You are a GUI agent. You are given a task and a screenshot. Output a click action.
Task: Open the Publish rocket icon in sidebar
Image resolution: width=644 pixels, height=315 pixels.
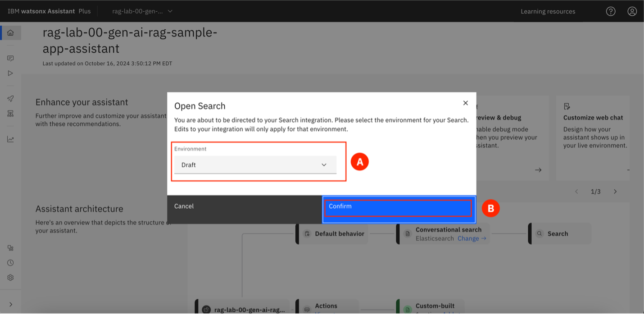coord(10,99)
